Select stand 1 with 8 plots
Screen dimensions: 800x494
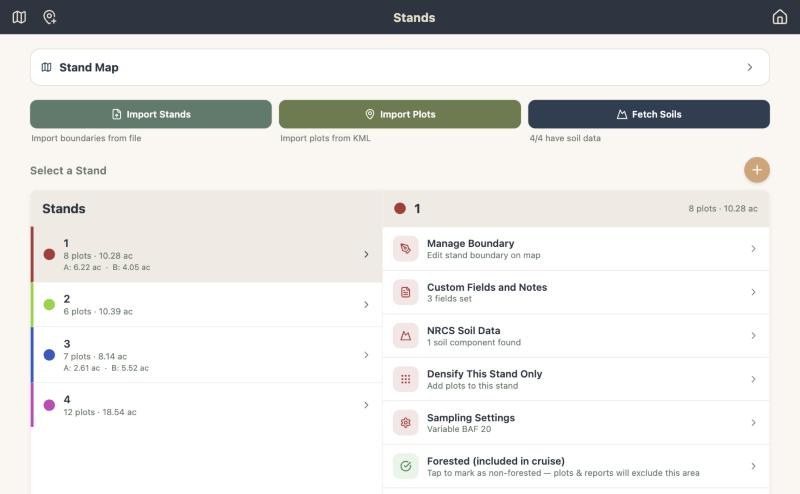[207, 254]
